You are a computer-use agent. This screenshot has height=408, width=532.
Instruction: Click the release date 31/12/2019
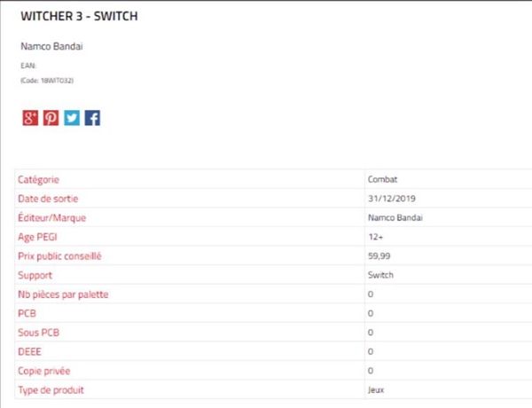coord(390,199)
